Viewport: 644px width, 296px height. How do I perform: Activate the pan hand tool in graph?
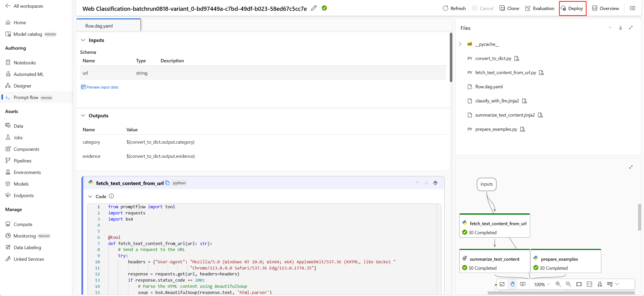[512, 284]
